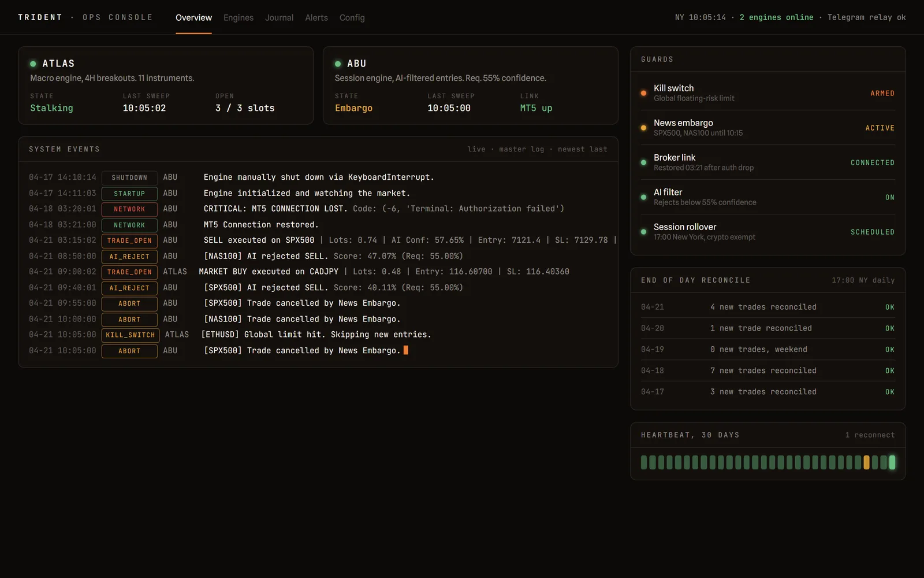Screen dimensions: 924x578
Task: Click the SHUTDOWN event badge
Action: tap(129, 177)
